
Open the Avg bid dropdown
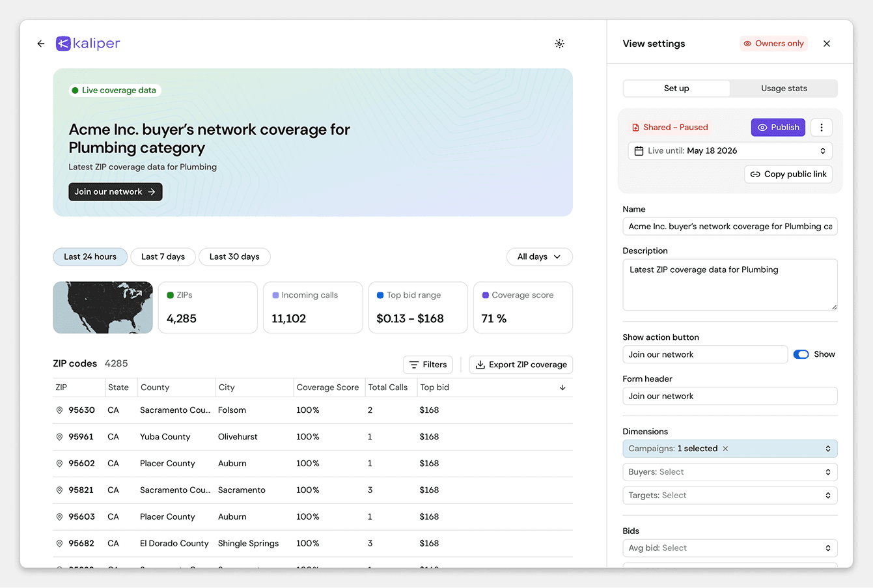tap(730, 548)
